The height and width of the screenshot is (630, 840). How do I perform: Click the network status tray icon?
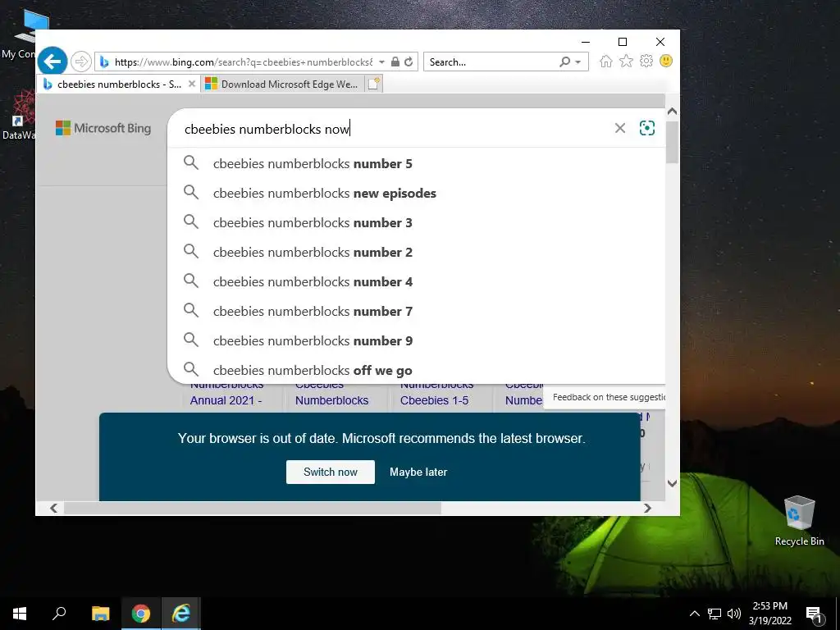click(x=714, y=614)
